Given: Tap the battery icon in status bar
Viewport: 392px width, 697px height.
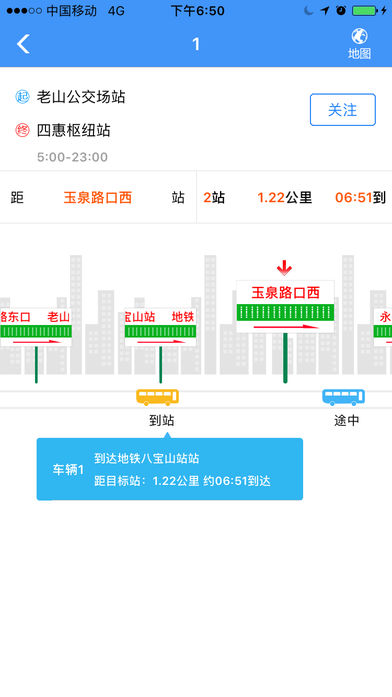Looking at the screenshot, I should tap(364, 11).
